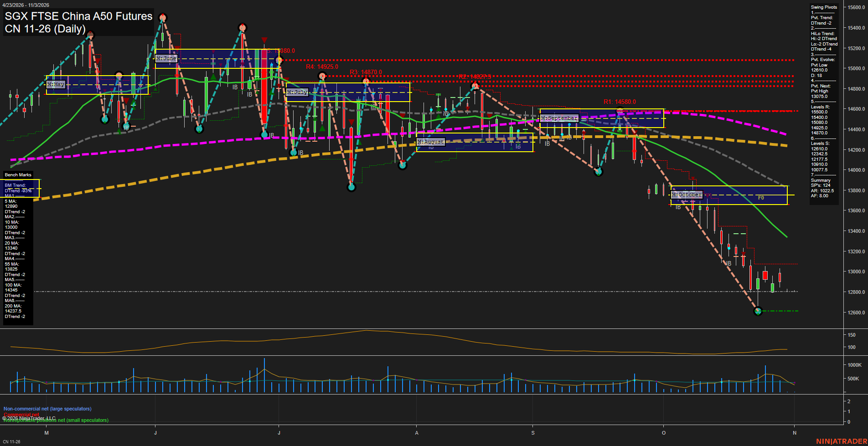Click the R3: 14870.0 resistance label on chart

pos(366,72)
